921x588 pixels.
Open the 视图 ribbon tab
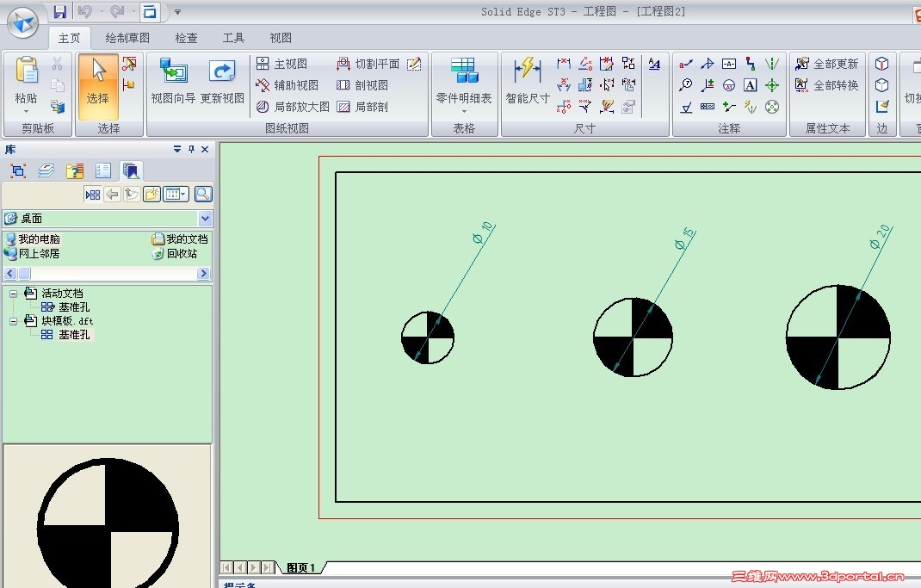click(281, 38)
